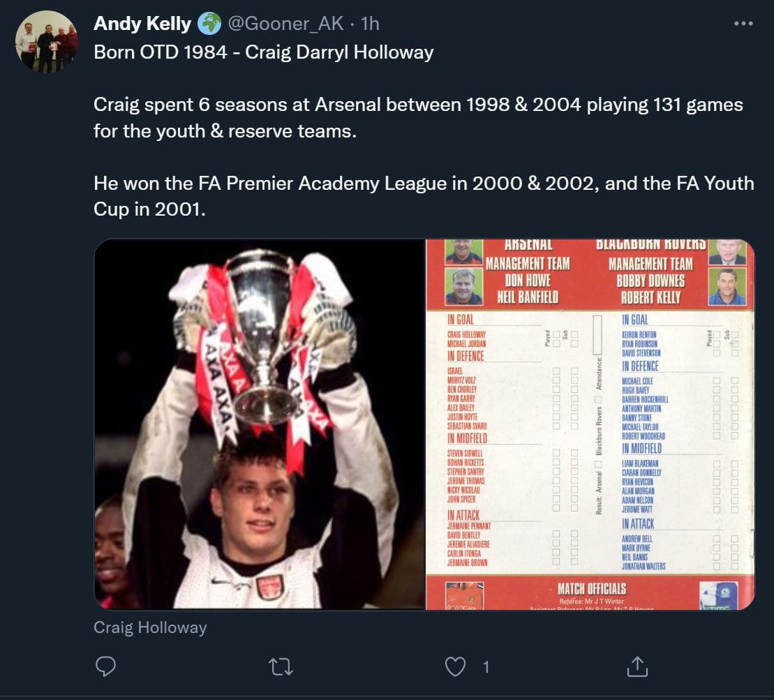
Task: Open the match programme lineup image
Action: (x=590, y=424)
